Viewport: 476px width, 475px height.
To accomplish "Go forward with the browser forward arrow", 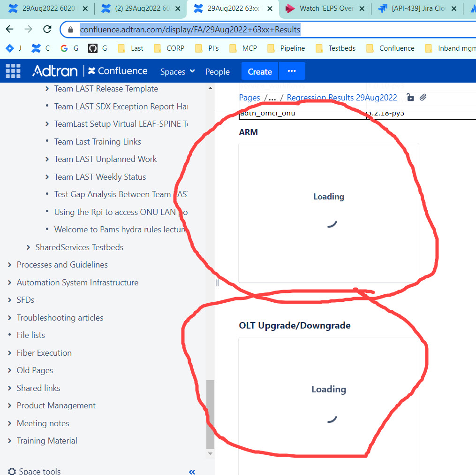I will [x=28, y=29].
